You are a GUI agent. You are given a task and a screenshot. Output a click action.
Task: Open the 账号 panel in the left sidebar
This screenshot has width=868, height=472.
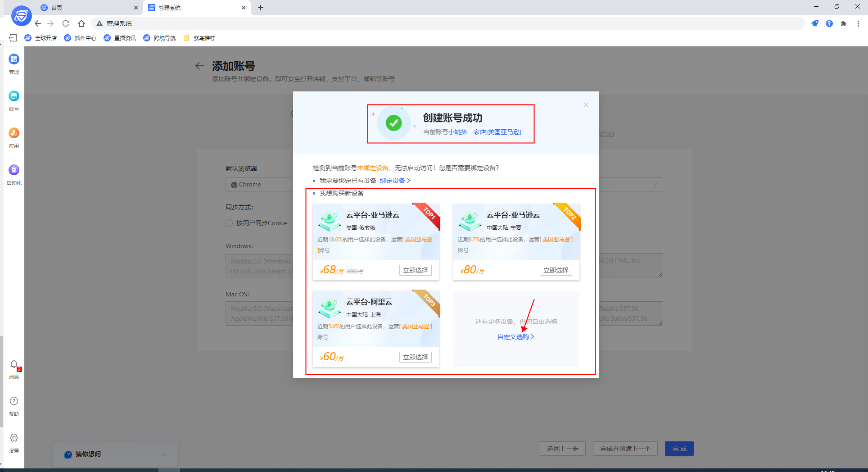tap(14, 100)
